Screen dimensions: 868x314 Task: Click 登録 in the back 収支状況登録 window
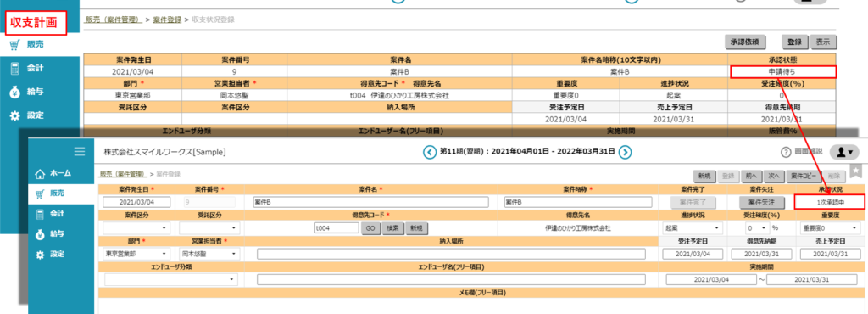(794, 42)
